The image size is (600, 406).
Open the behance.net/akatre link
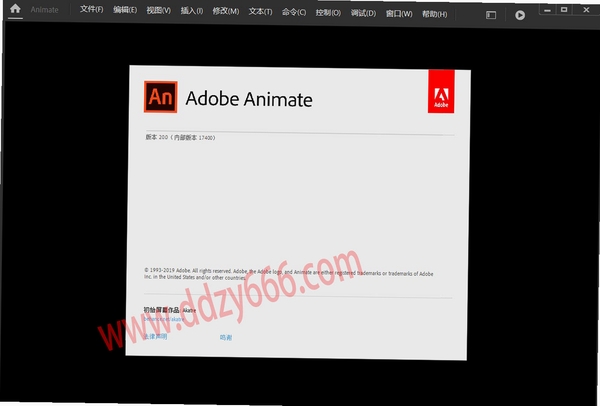[164, 319]
